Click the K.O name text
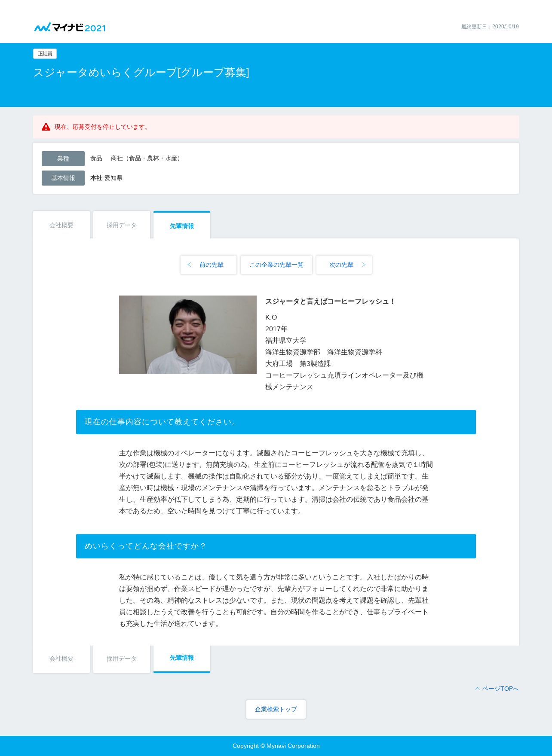The width and height of the screenshot is (552, 756). click(x=271, y=317)
